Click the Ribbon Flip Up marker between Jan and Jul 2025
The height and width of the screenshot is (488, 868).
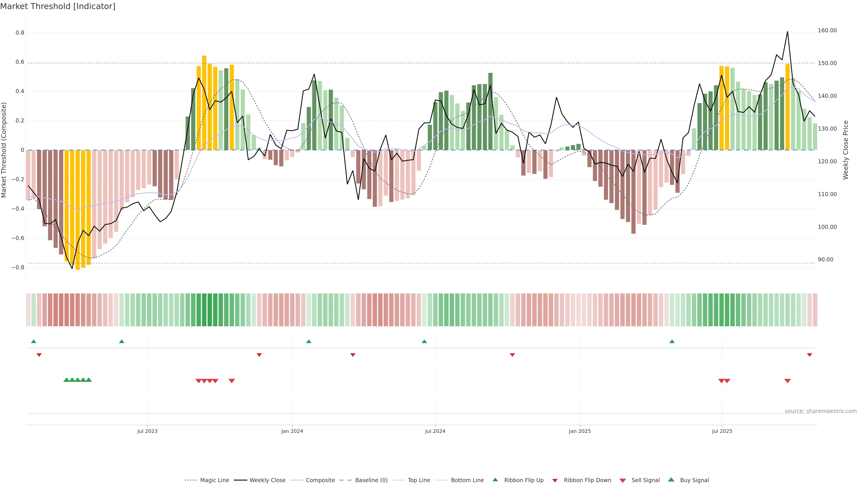(672, 342)
